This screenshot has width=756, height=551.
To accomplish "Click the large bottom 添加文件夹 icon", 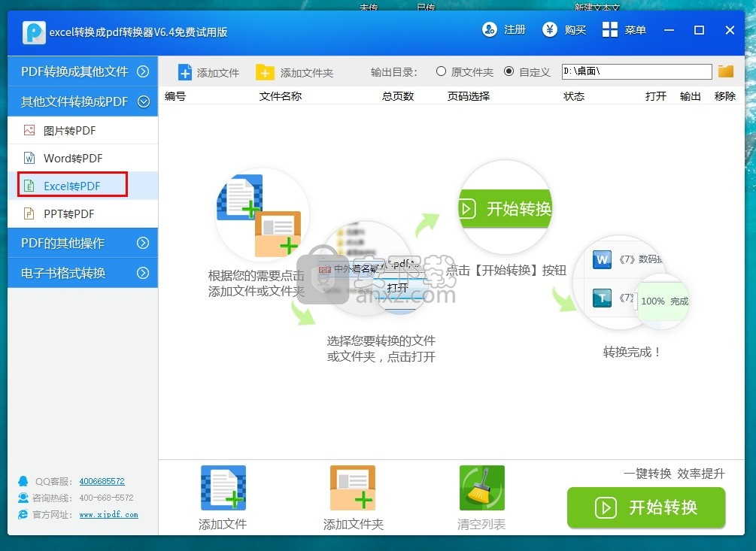I will click(353, 488).
